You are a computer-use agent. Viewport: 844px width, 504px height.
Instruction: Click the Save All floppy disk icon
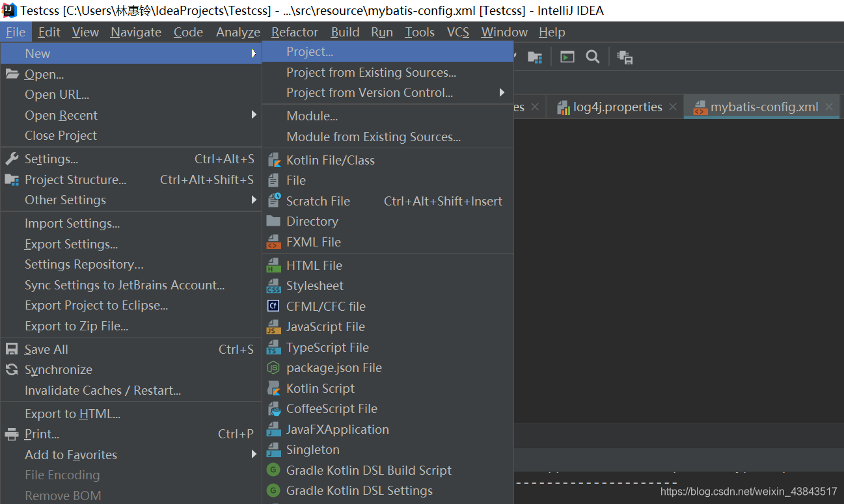[x=12, y=349]
